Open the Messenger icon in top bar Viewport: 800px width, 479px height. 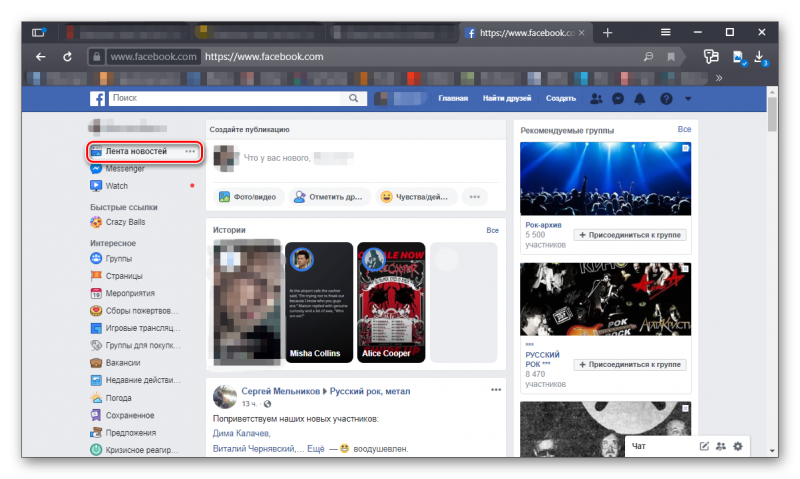point(618,99)
